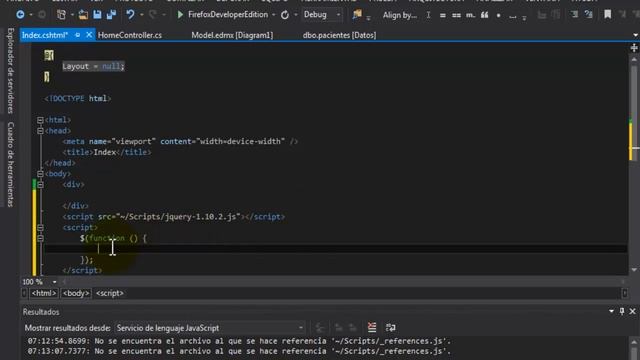The width and height of the screenshot is (640, 360).
Task: Undo last action with Undo icon
Action: 130,15
